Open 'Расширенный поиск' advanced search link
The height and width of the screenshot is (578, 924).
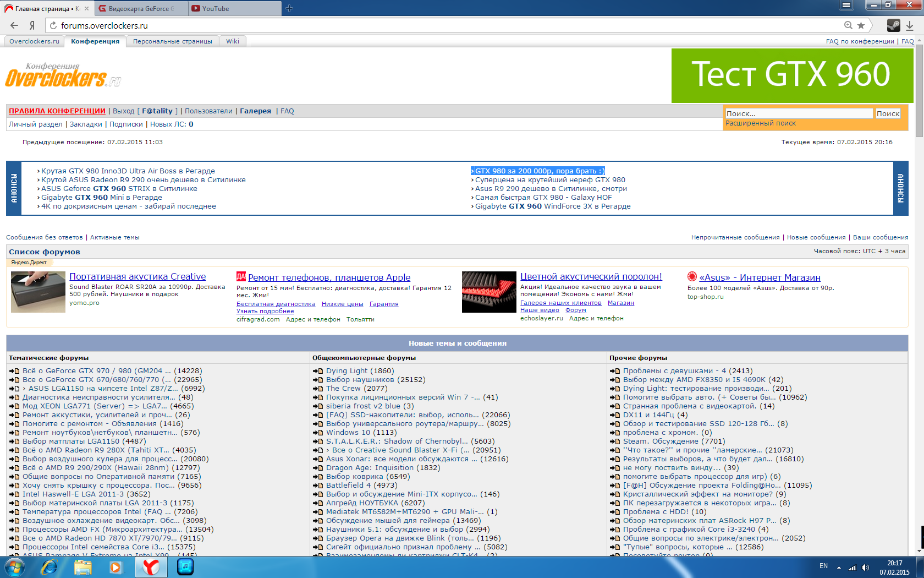(761, 123)
